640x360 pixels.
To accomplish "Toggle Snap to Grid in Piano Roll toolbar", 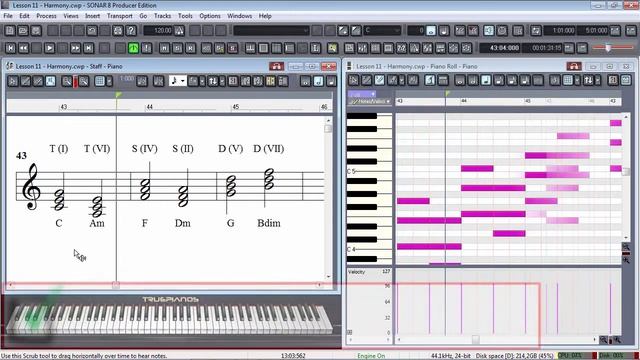I will pos(568,80).
